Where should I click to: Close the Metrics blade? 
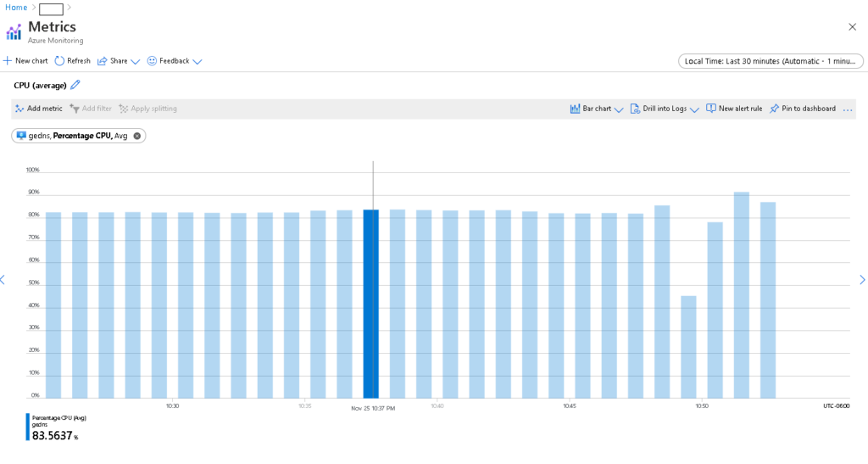pos(852,27)
